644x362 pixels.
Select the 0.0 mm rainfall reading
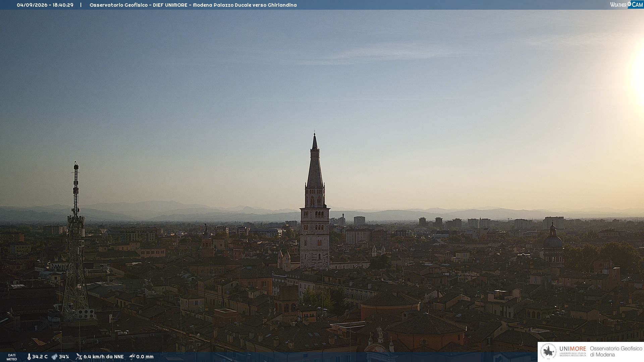145,357
